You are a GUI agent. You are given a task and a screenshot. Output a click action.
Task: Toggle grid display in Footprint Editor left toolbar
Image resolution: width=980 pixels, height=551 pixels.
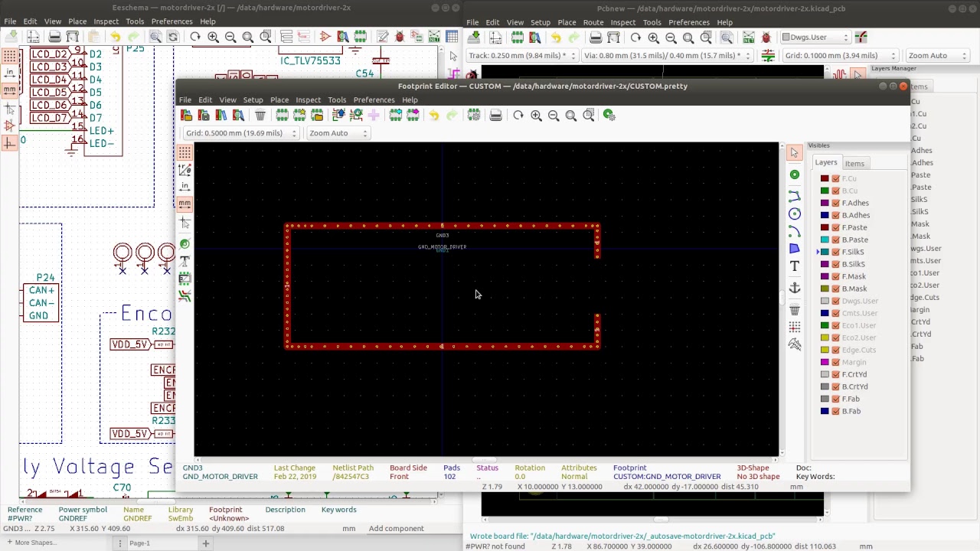(185, 152)
